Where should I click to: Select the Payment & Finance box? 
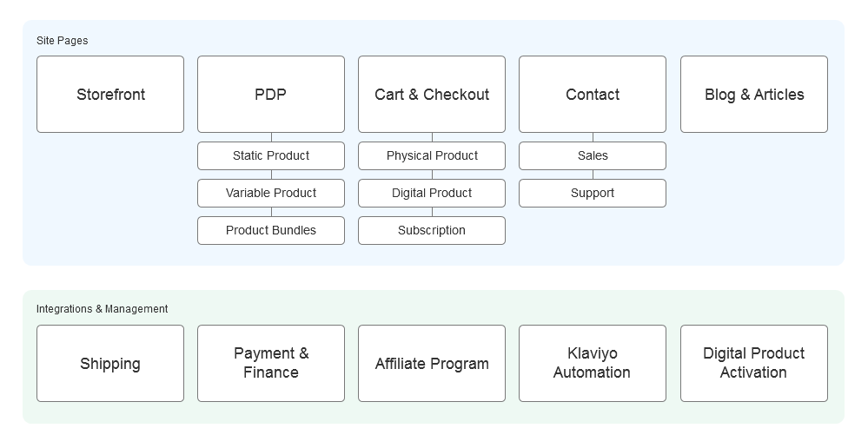pos(271,364)
